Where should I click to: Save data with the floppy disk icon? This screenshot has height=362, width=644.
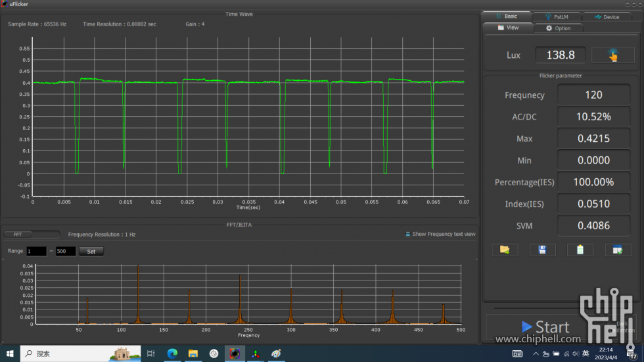coord(542,250)
